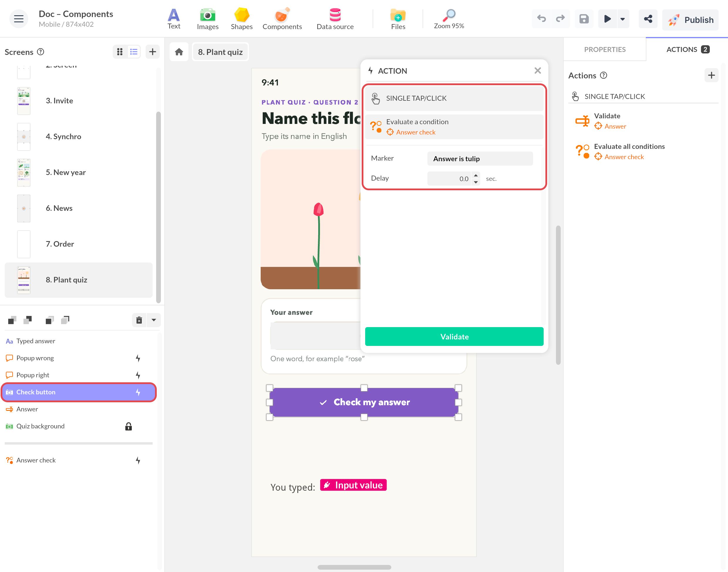Switch to the PROPERTIES tab
The image size is (728, 572).
[605, 50]
